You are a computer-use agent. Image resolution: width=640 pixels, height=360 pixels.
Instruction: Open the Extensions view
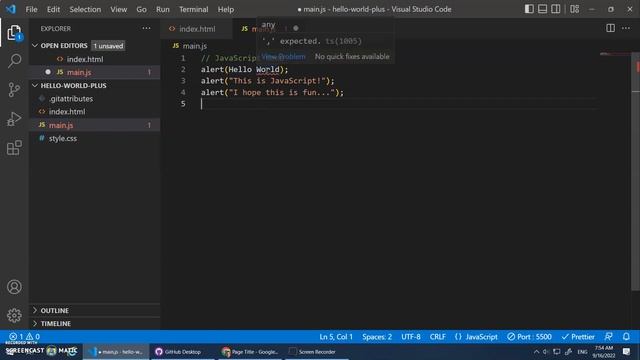[14, 148]
